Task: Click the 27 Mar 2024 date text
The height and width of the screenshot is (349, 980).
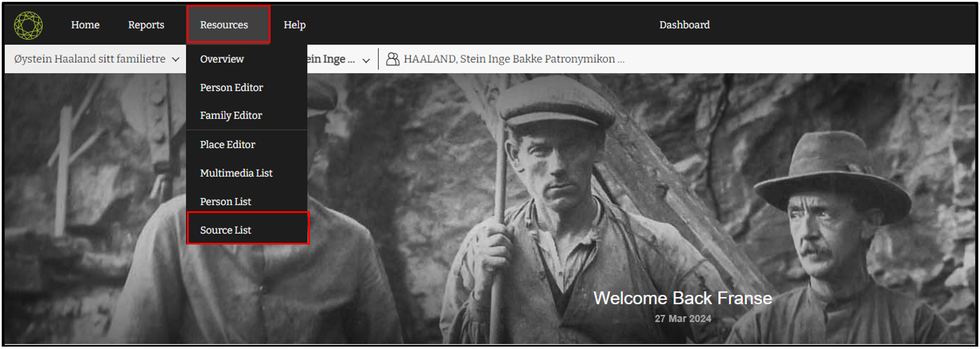Action: coord(683,319)
